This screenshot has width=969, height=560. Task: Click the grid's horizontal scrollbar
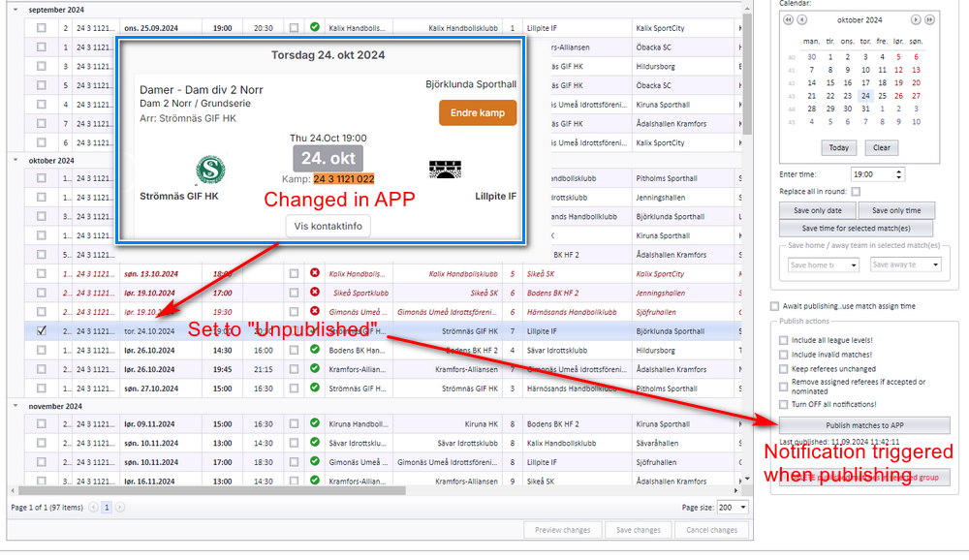click(212, 491)
